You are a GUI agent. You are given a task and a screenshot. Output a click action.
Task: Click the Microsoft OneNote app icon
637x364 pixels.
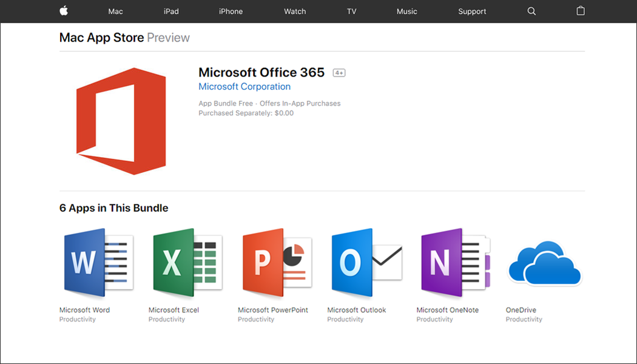click(456, 263)
